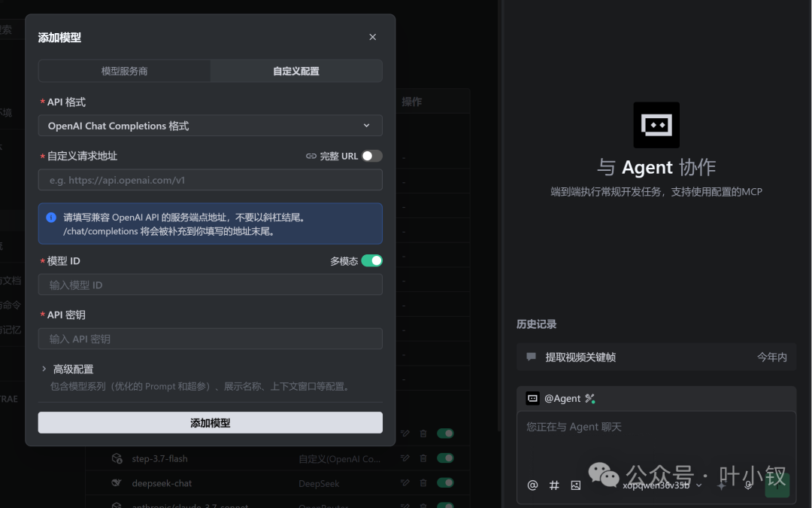Edit the deepseek-chat model entry

405,483
